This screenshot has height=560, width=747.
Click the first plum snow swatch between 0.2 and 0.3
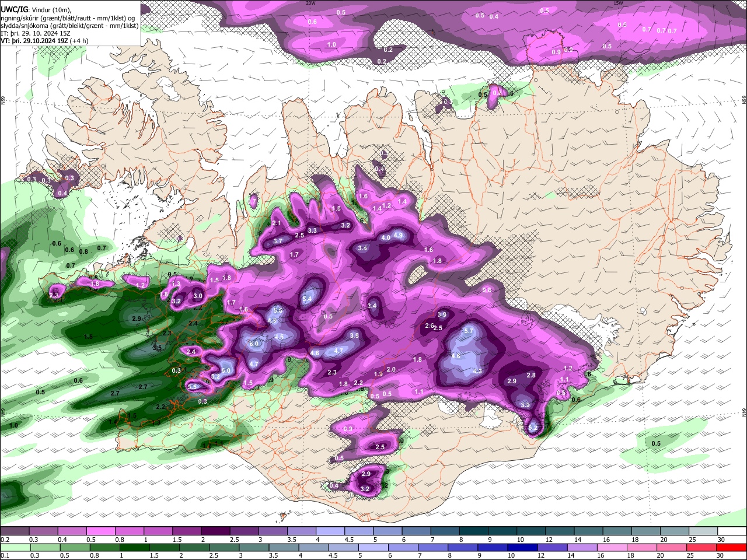(15, 531)
